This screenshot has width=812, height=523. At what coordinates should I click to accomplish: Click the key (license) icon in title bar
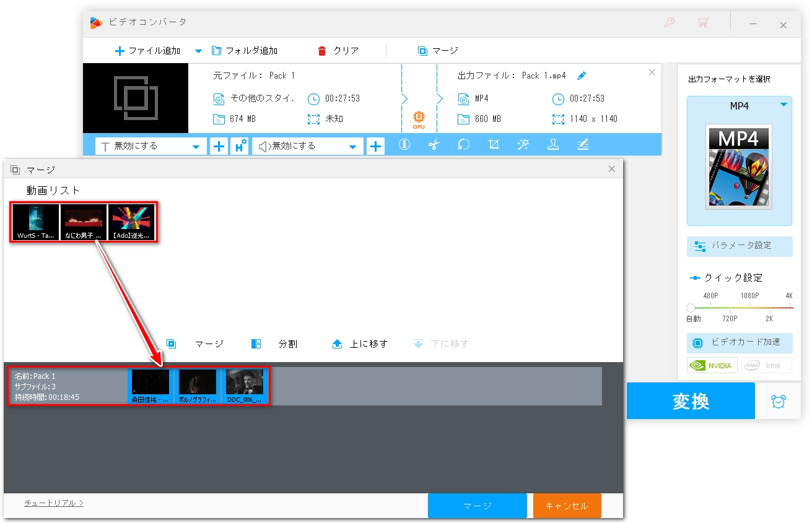pyautogui.click(x=669, y=24)
